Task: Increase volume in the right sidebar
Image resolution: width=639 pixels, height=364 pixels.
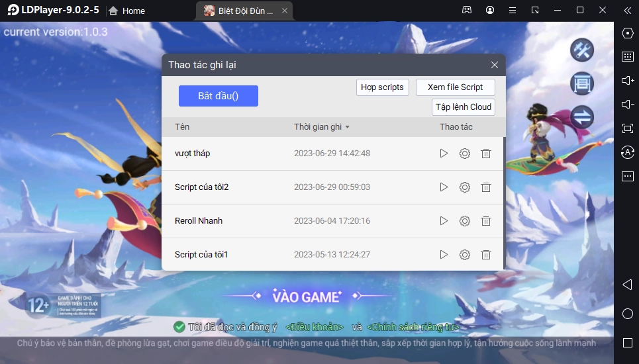Action: (627, 81)
